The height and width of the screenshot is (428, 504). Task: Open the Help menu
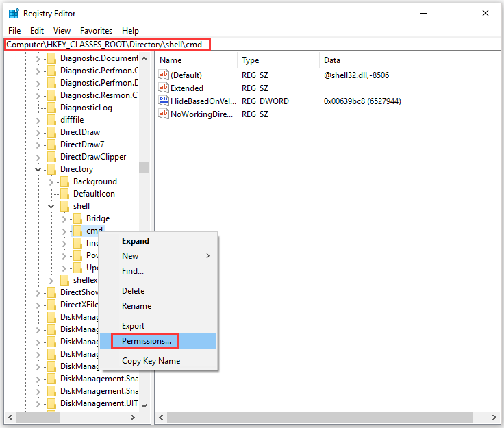pyautogui.click(x=130, y=31)
